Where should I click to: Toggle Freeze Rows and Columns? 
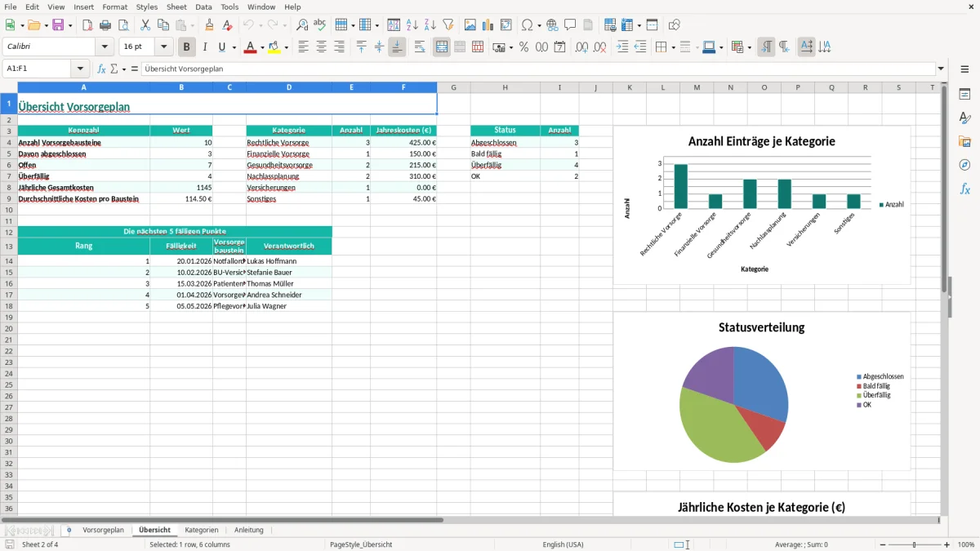(x=627, y=25)
